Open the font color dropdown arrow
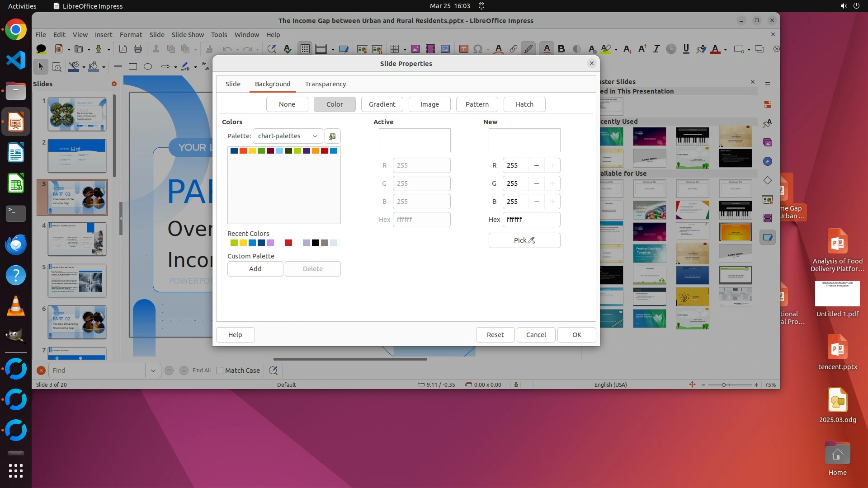This screenshot has width=868, height=488. (725, 49)
